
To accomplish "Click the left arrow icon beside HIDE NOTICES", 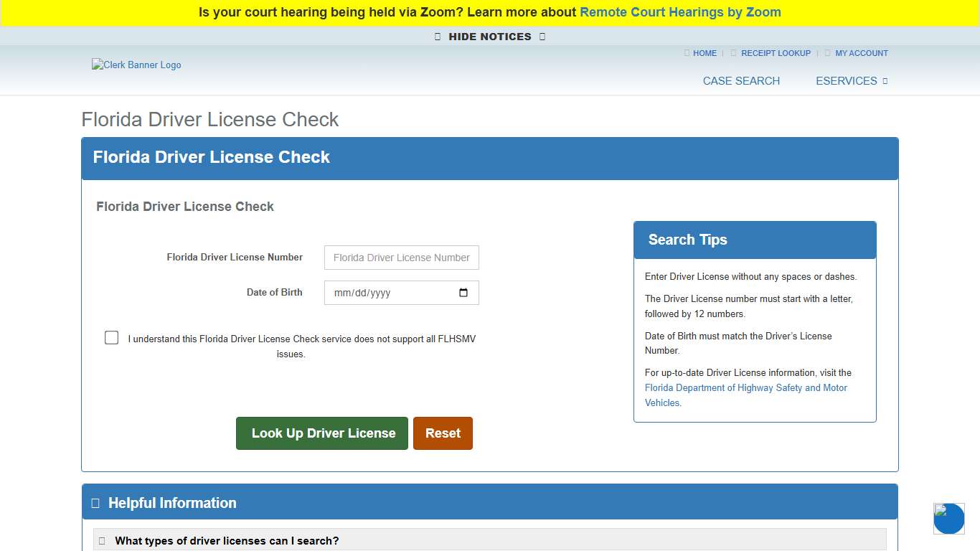I will pos(438,36).
